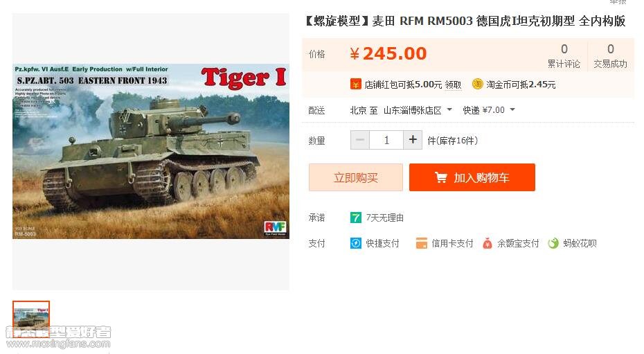The height and width of the screenshot is (354, 644).
Task: Click the shopping cart icon on the add-to-cart button
Action: (x=440, y=177)
